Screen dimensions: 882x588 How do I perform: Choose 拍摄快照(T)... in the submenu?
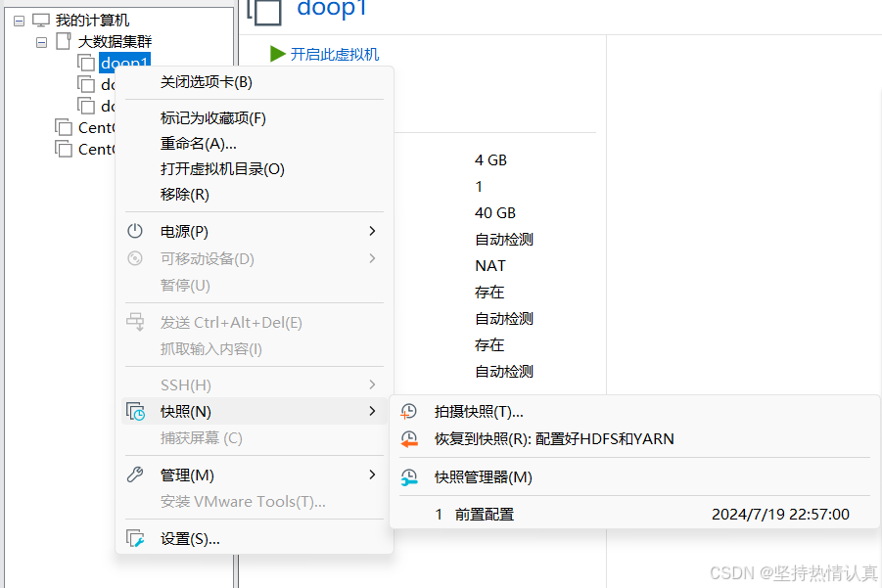(x=634, y=412)
